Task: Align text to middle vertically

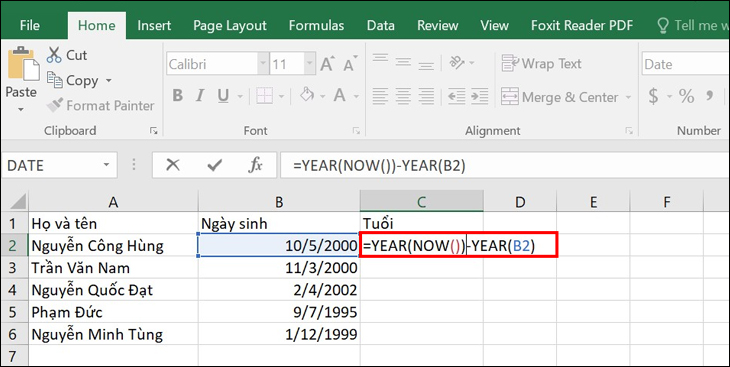Action: [403, 62]
